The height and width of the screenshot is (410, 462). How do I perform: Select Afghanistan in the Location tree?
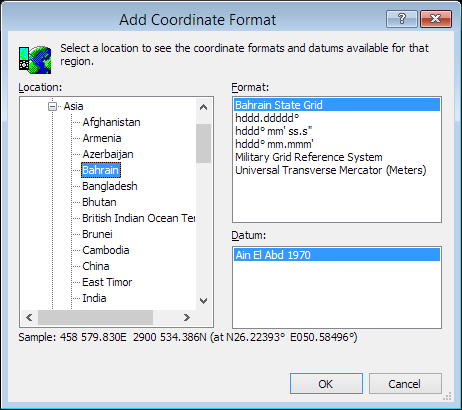coord(111,122)
